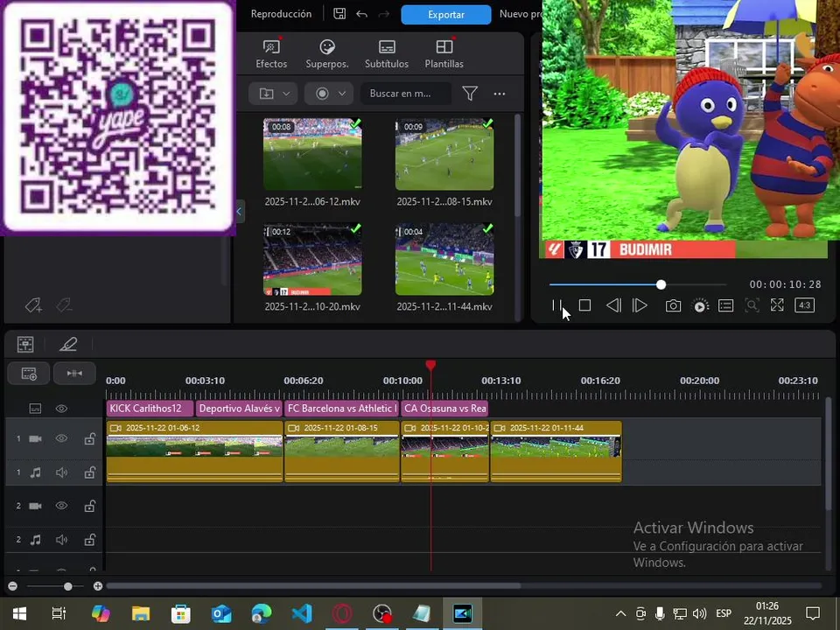The image size is (840, 630).
Task: Select timeline clip 2025-11-22 01-08-15
Action: coord(342,451)
